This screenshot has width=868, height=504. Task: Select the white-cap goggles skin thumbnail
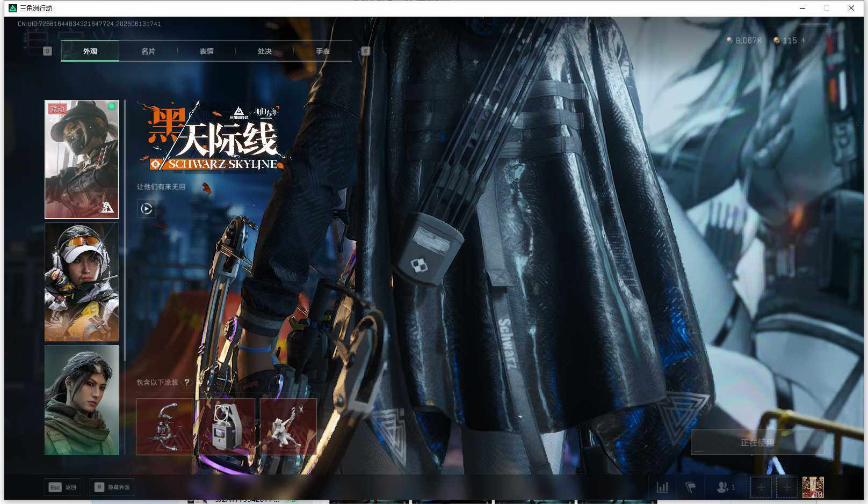click(x=82, y=282)
